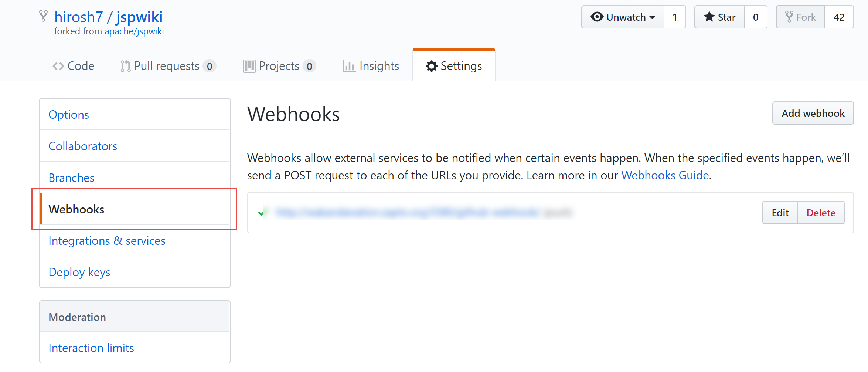The width and height of the screenshot is (868, 372).
Task: Open Collaborators in the settings sidebar
Action: (x=135, y=146)
